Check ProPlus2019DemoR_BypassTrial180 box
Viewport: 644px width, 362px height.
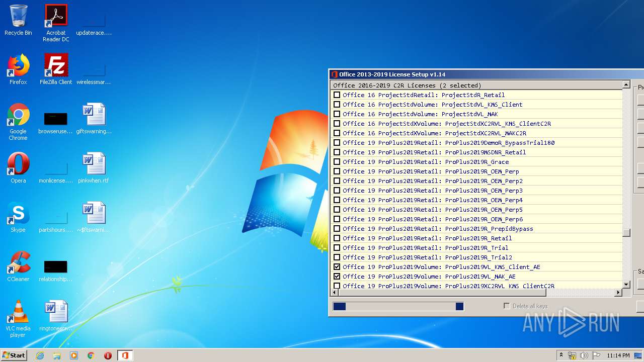[337, 142]
